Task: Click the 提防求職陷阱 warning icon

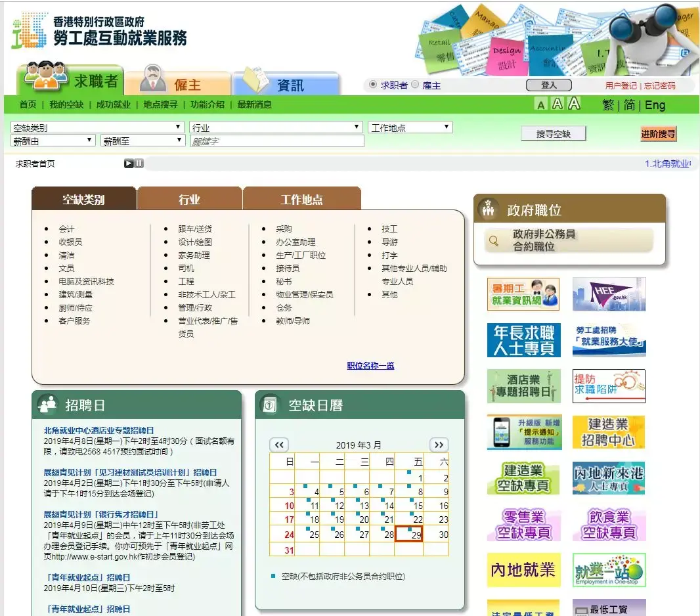Action: click(609, 385)
